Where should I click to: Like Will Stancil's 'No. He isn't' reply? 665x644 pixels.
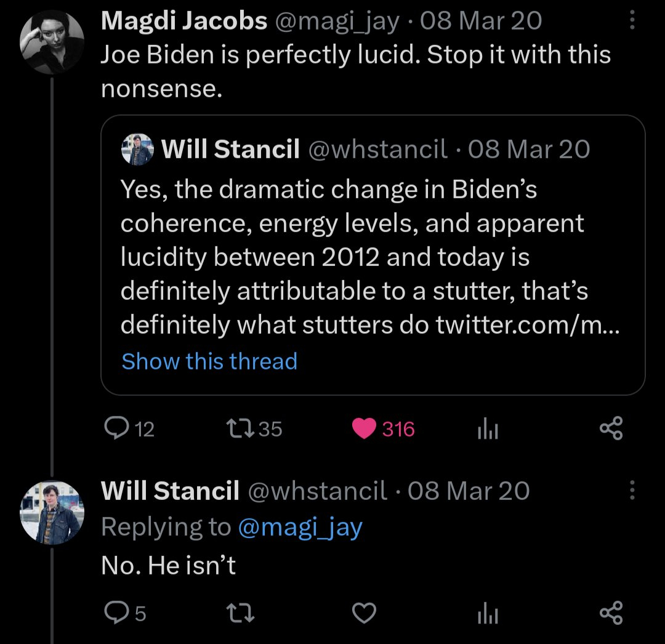[364, 613]
